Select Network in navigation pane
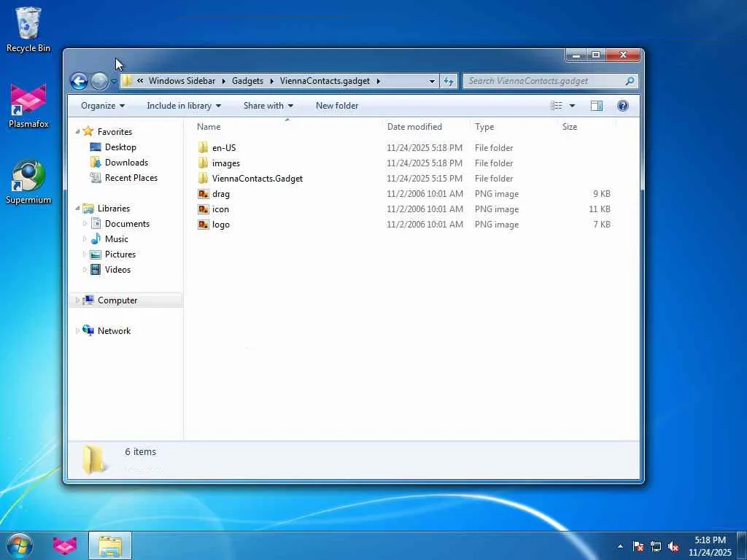 click(x=114, y=331)
